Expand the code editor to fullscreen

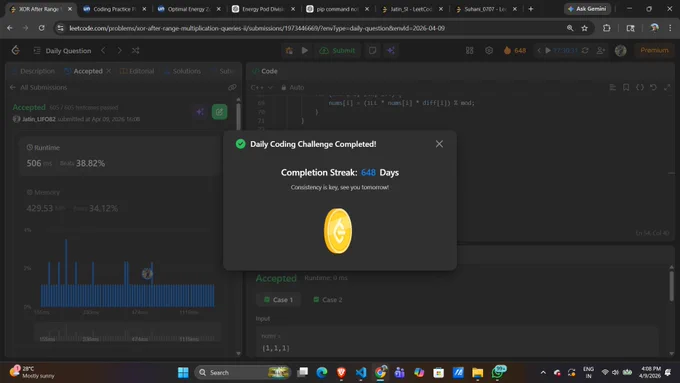[x=667, y=87]
